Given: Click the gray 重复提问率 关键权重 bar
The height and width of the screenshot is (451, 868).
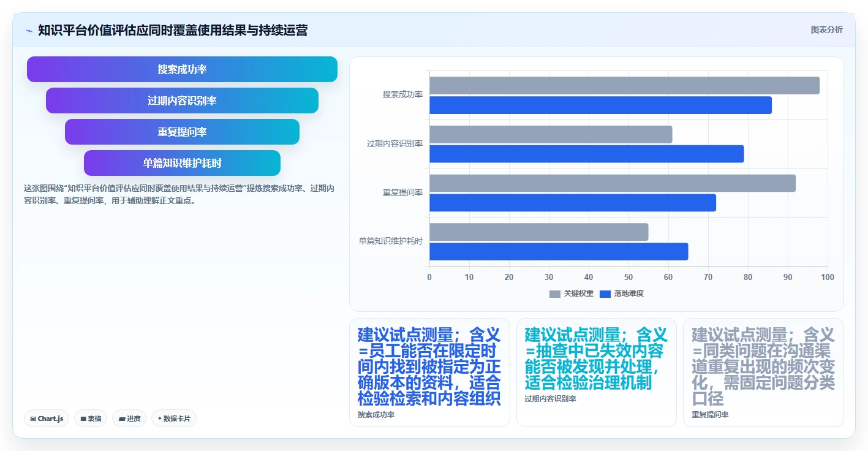Looking at the screenshot, I should [x=613, y=183].
